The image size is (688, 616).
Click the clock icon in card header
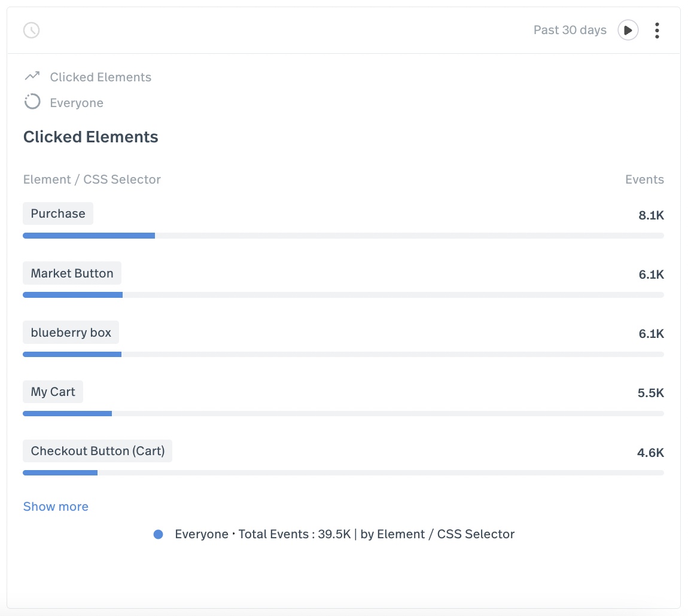coord(31,30)
